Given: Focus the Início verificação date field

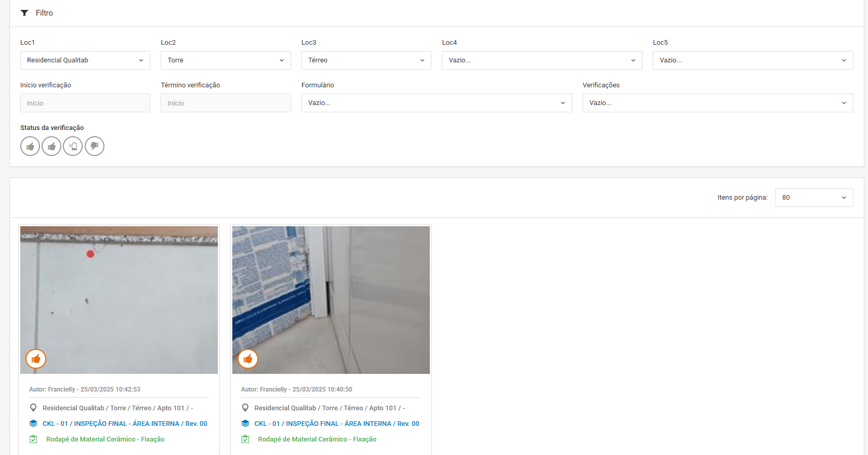Looking at the screenshot, I should [85, 103].
